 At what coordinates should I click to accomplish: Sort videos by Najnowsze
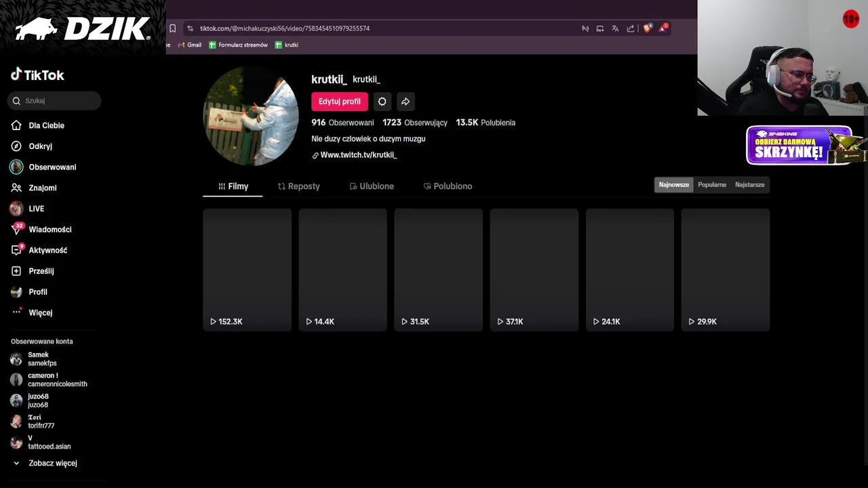coord(673,184)
